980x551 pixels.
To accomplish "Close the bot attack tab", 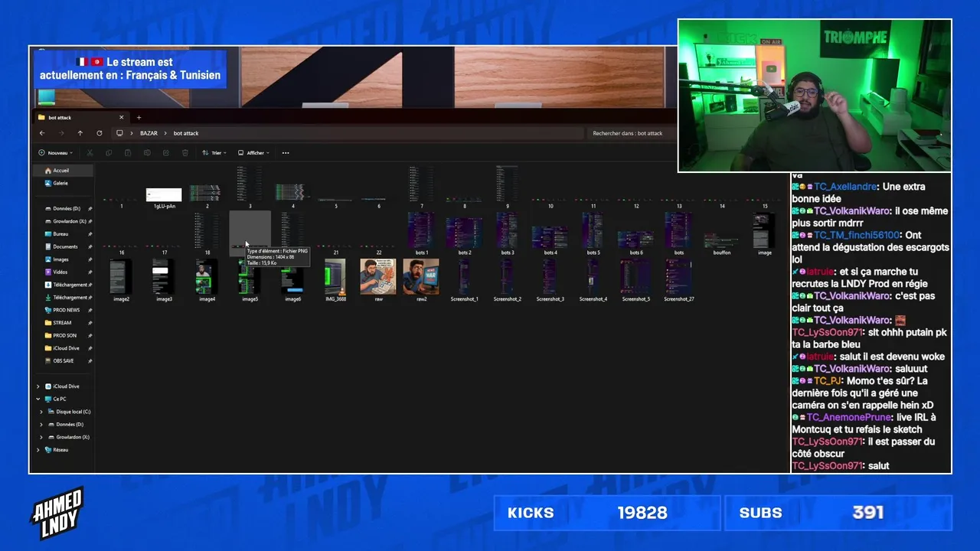I will click(121, 117).
